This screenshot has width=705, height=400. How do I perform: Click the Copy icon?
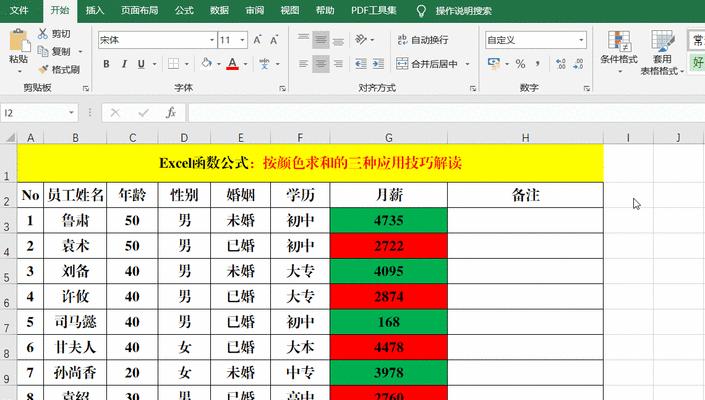pyautogui.click(x=43, y=51)
